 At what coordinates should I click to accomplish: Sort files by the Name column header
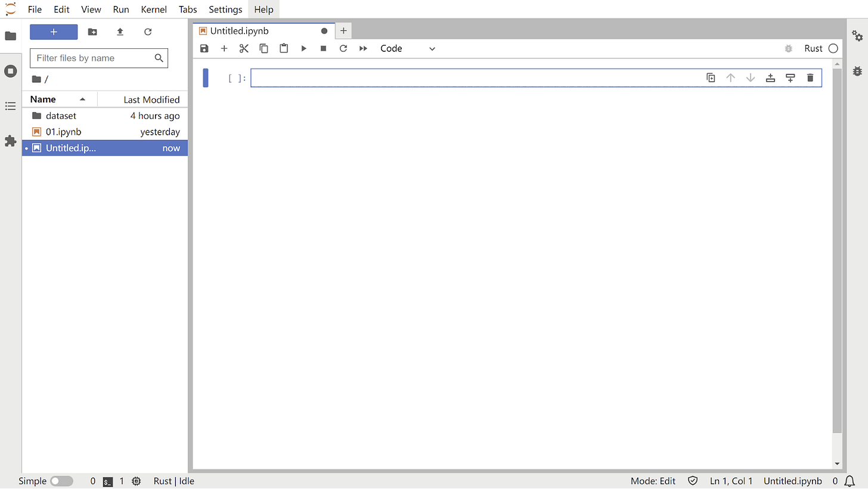click(42, 99)
